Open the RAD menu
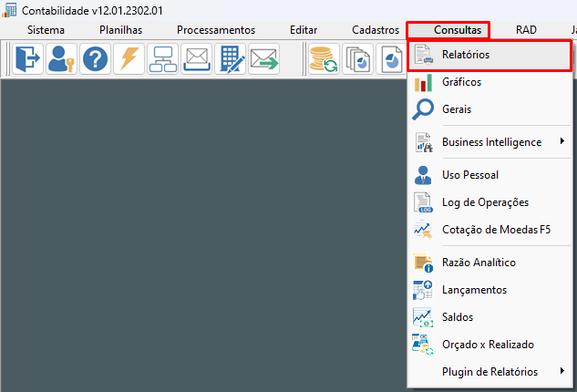This screenshot has height=392, width=577. click(x=526, y=30)
